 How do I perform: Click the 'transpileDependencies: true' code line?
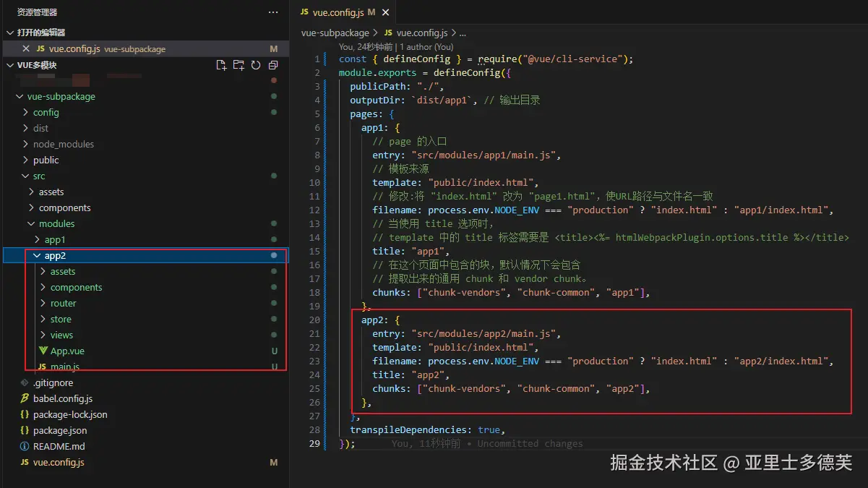click(x=427, y=429)
